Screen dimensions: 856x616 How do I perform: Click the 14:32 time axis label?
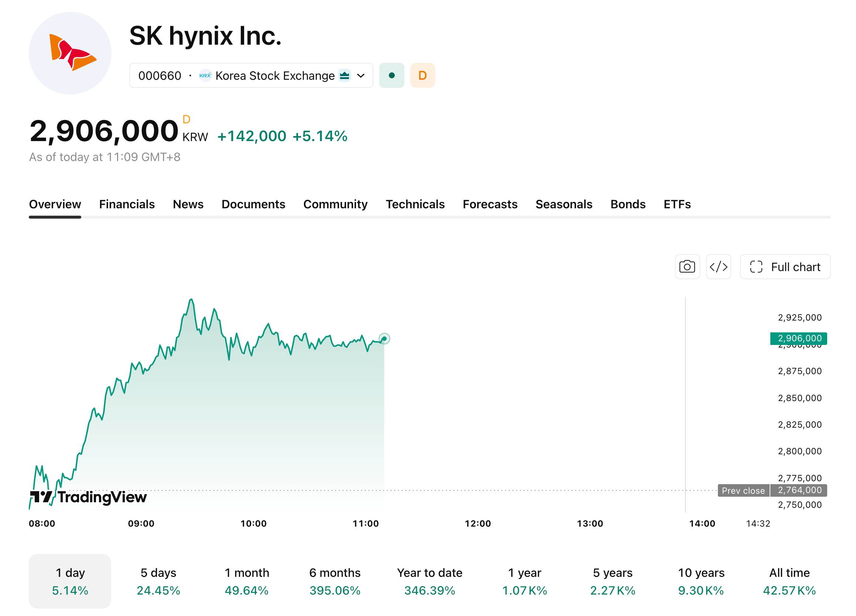pos(758,524)
